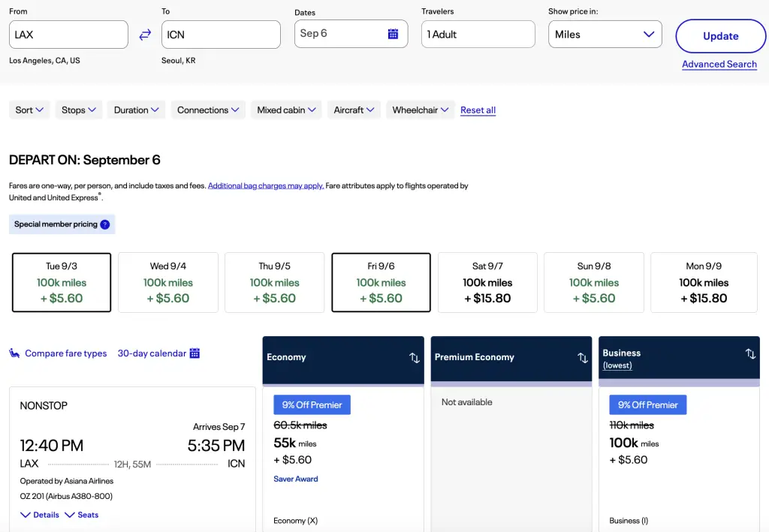Open the Show price in Miles dropdown
769x532 pixels.
[605, 35]
